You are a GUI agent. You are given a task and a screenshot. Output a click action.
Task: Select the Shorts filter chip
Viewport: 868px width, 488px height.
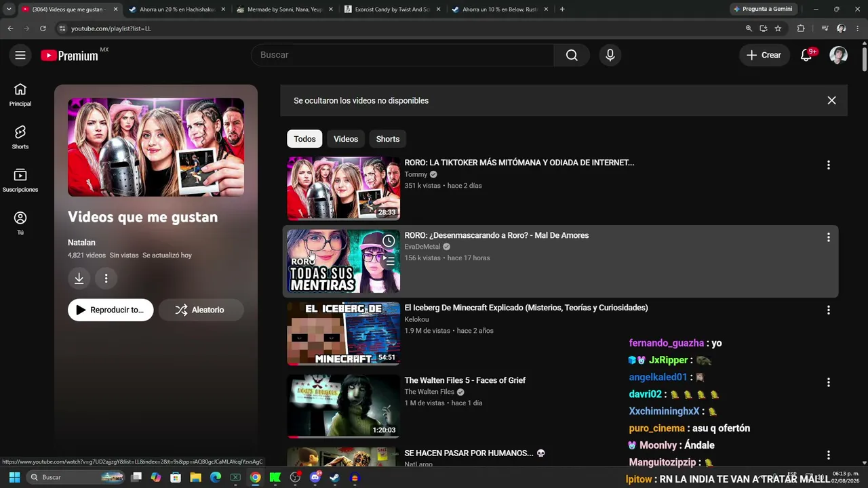tap(388, 139)
